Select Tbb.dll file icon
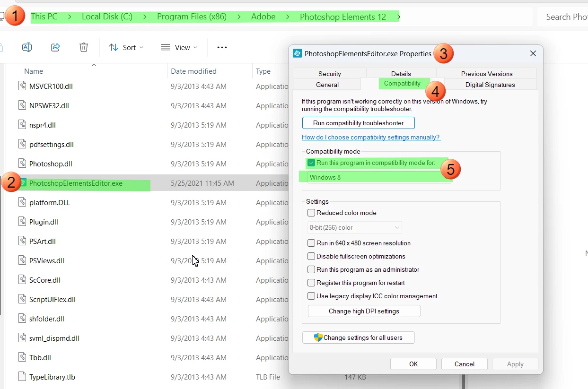 point(22,357)
